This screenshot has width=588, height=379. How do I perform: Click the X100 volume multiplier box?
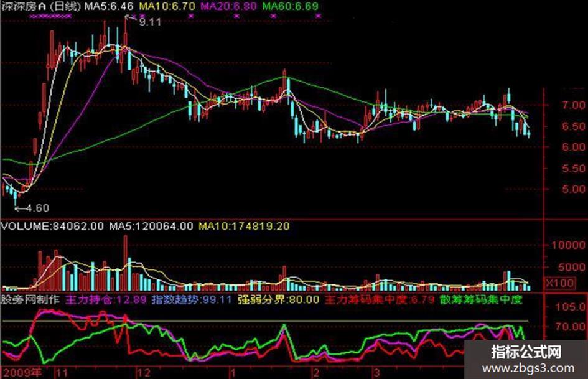560,283
